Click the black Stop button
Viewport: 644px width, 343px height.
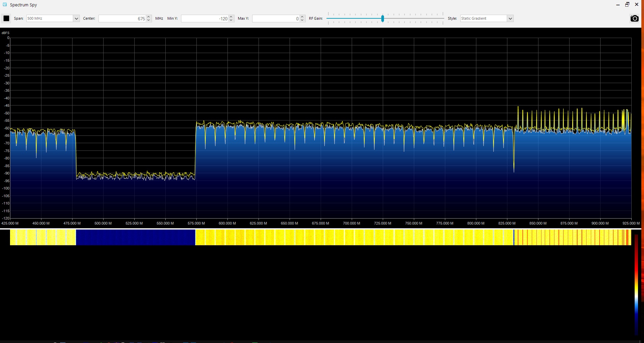6,18
